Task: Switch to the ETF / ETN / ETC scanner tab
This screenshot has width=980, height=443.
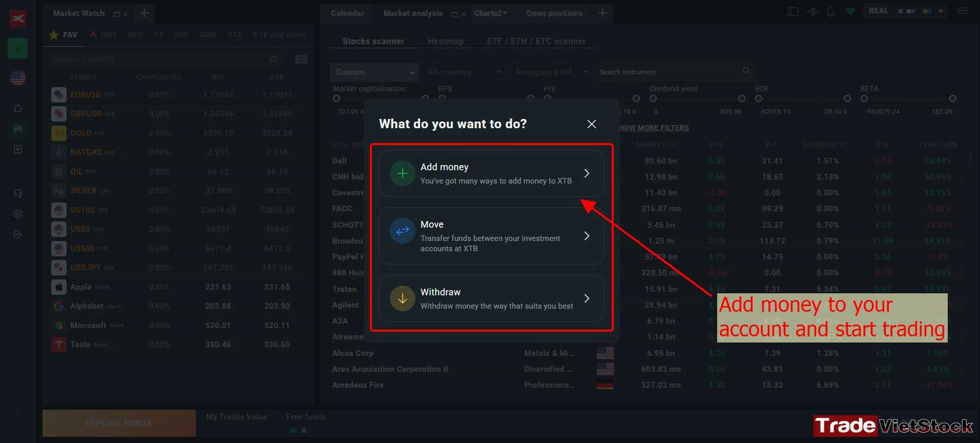Action: pos(536,41)
